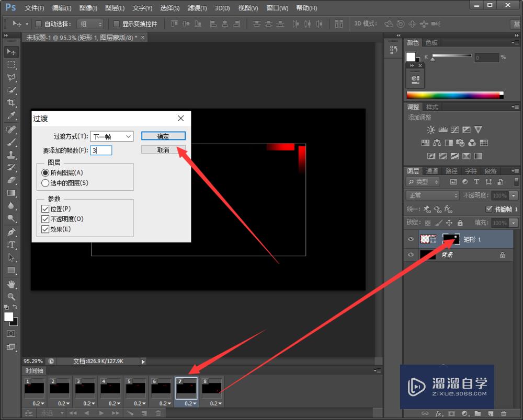The height and width of the screenshot is (420, 523).
Task: Hide the 矩形 1 layer visibility
Action: pos(411,239)
